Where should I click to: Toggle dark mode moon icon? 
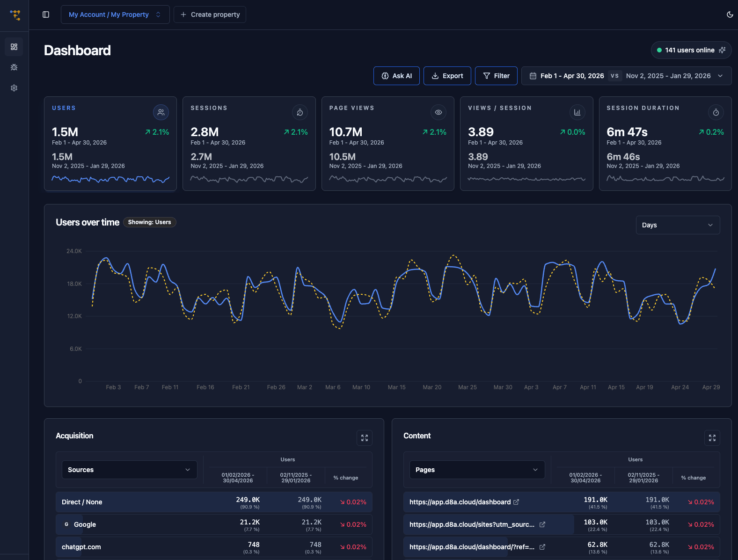(x=730, y=15)
